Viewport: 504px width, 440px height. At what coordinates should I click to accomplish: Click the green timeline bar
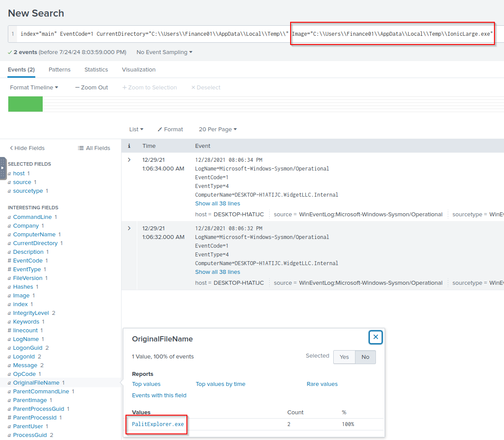click(25, 104)
